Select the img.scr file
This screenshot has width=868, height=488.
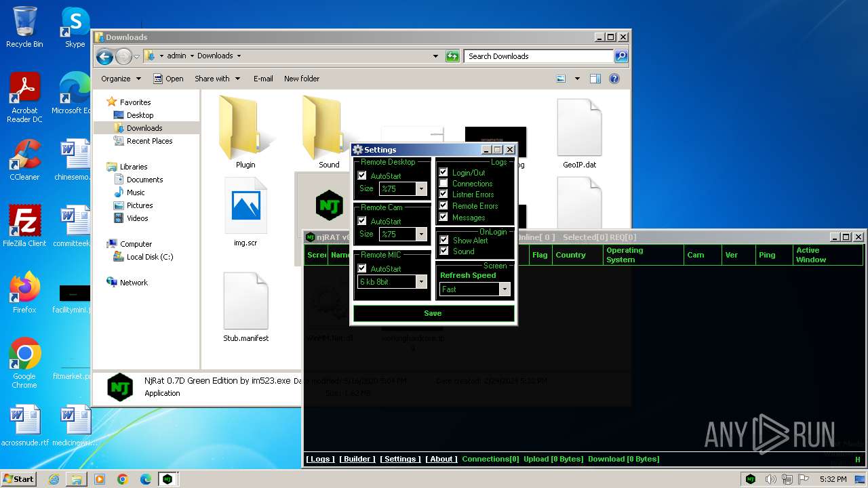(x=245, y=211)
